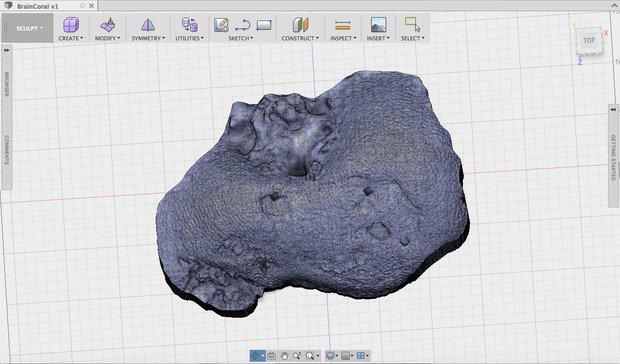Activate the Orbit navigation tool
The image size is (620, 364).
click(255, 356)
